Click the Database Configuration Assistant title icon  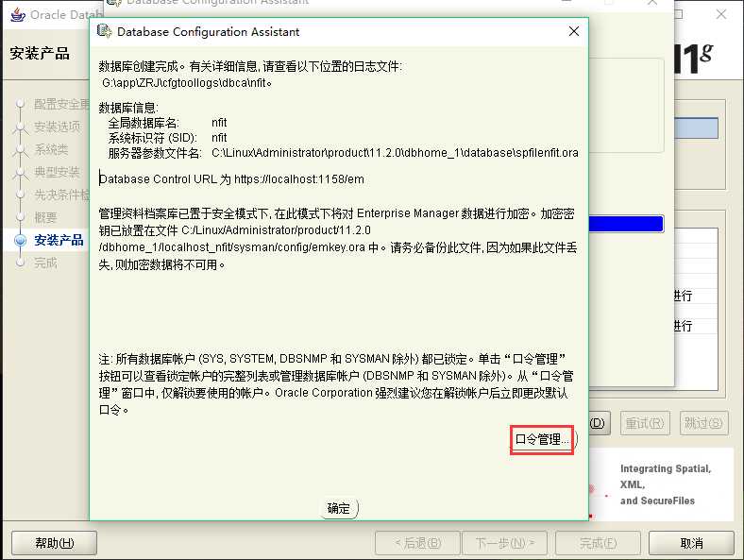pyautogui.click(x=104, y=31)
